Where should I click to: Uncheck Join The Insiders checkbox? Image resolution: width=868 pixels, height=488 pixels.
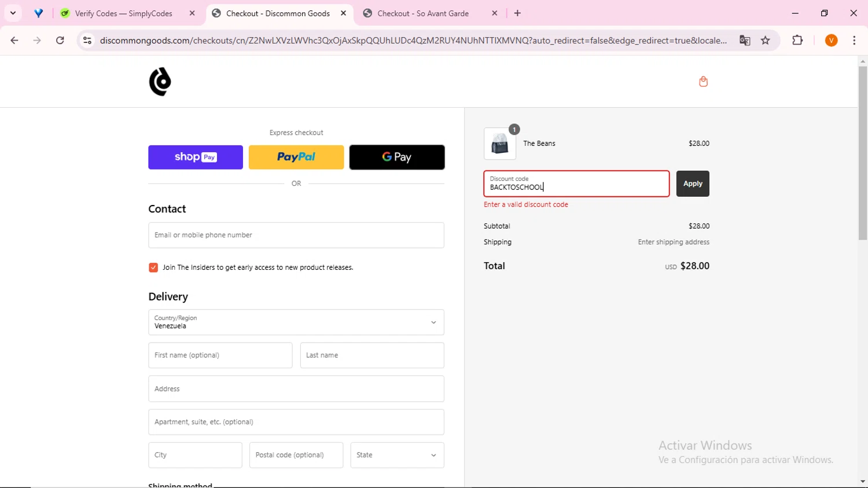153,267
